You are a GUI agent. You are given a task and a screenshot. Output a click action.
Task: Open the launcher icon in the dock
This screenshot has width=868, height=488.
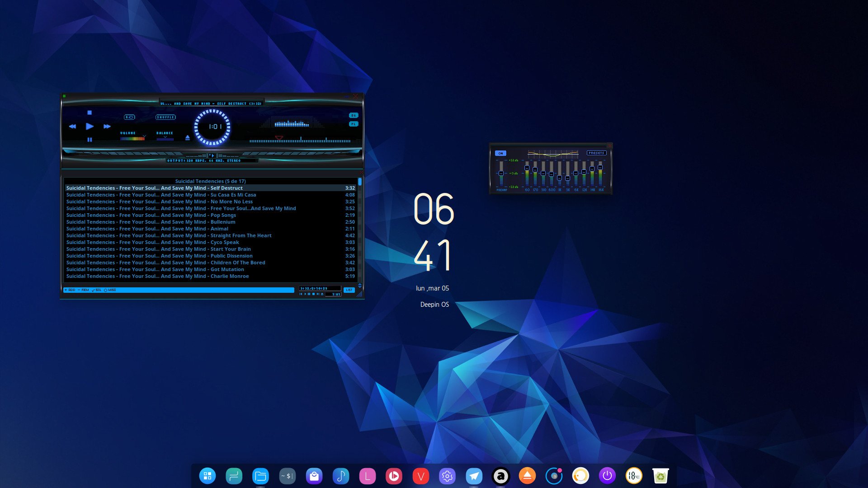point(208,476)
